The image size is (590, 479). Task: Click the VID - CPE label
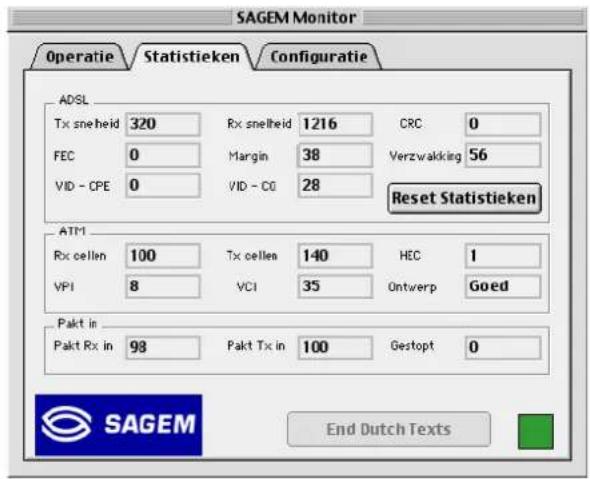pyautogui.click(x=82, y=186)
